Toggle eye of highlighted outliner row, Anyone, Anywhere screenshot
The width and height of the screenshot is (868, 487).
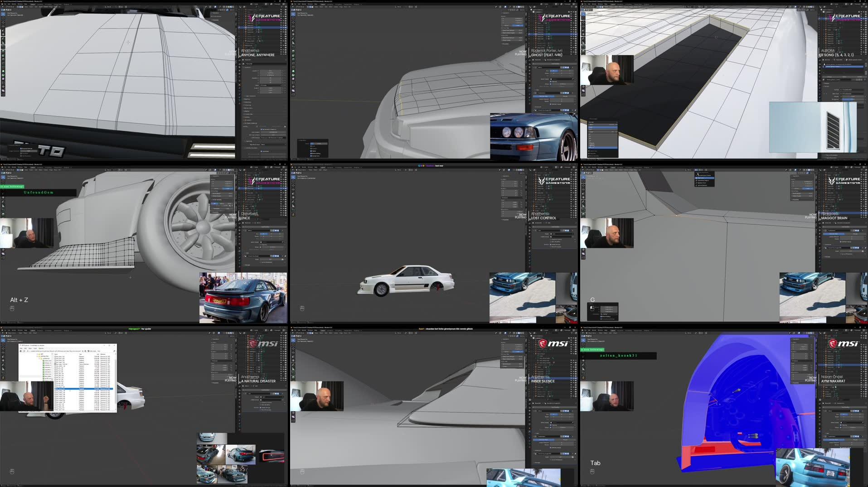tap(283, 28)
